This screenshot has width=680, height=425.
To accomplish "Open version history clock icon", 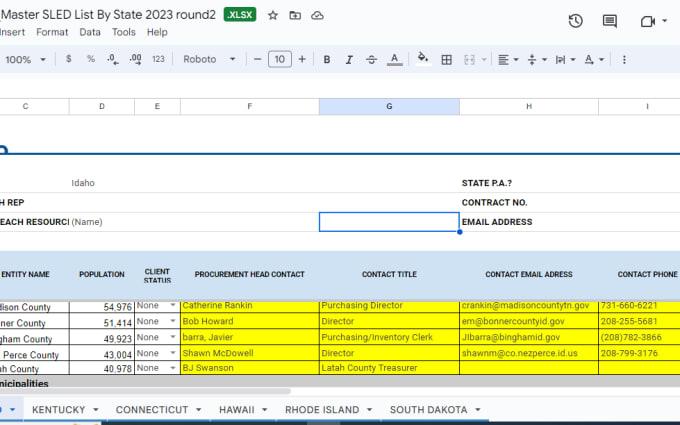I will tap(575, 21).
